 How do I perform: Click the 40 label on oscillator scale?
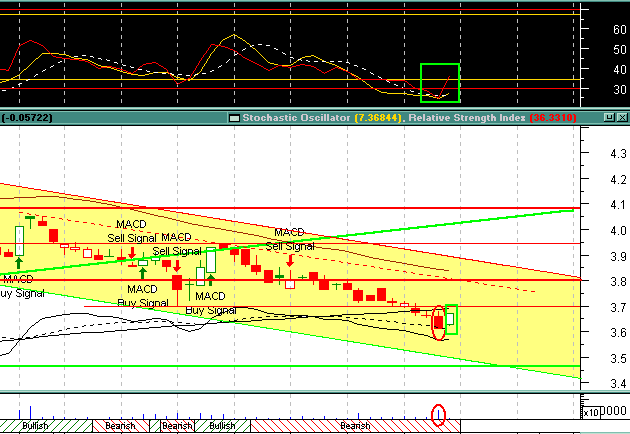620,70
